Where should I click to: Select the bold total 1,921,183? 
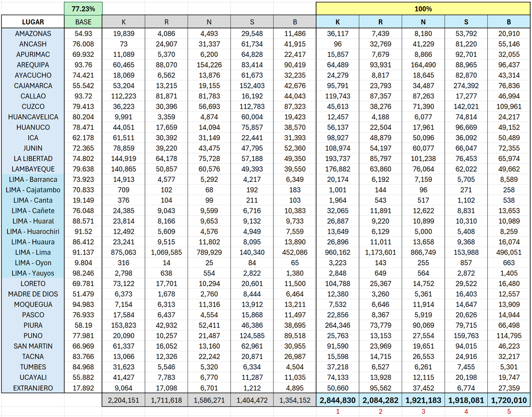423,400
